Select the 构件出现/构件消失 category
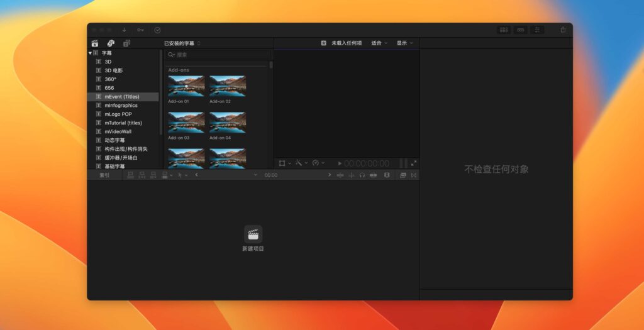The height and width of the screenshot is (330, 644). pos(123,149)
